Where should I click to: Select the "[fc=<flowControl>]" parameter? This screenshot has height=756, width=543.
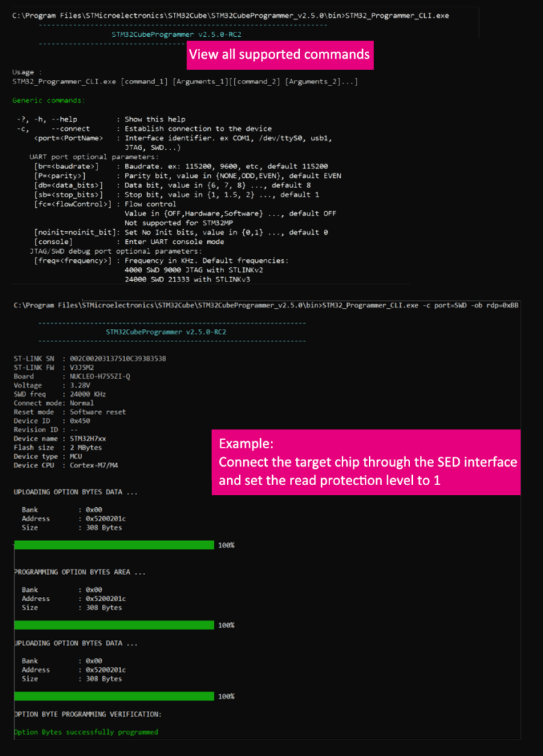point(73,204)
